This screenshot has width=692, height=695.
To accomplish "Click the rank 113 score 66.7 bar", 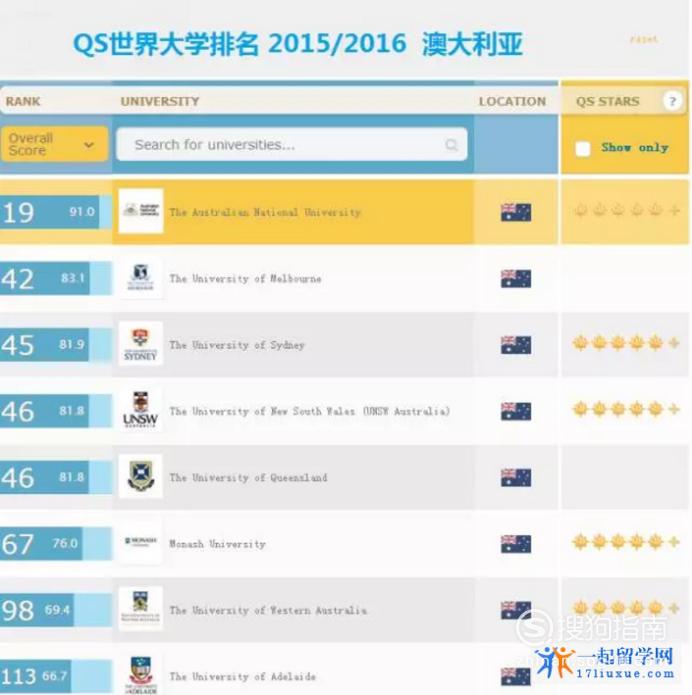I will coord(56,676).
